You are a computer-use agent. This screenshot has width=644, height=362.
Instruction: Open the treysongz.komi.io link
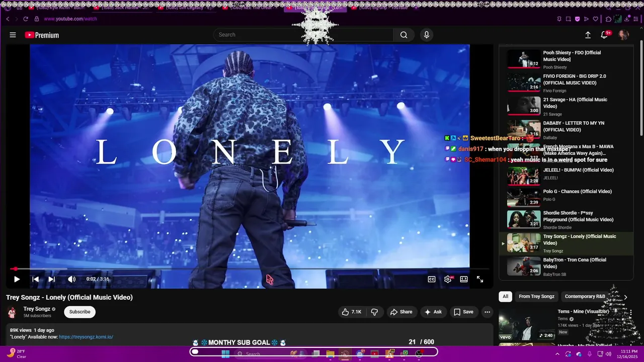click(86, 337)
